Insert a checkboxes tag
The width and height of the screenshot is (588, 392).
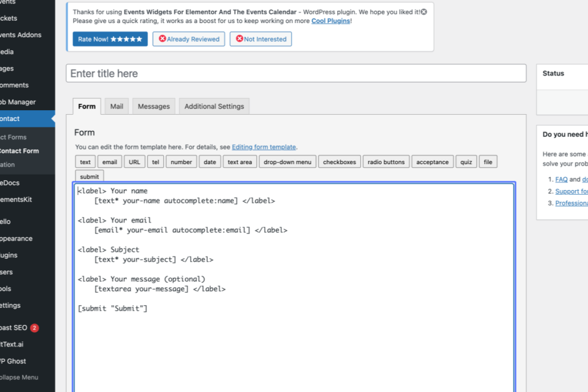point(339,162)
